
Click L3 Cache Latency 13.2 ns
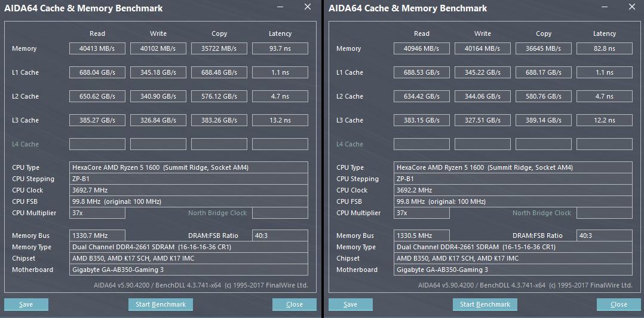[x=280, y=120]
